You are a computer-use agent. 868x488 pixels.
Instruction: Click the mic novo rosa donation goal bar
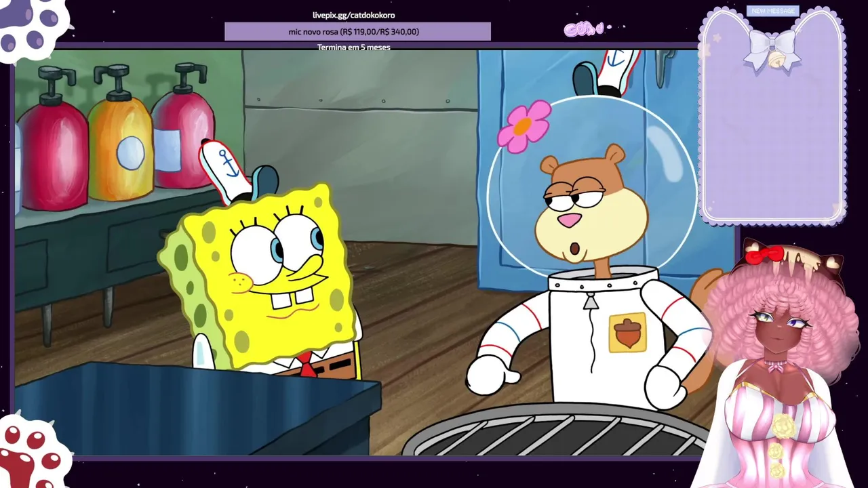coord(357,32)
